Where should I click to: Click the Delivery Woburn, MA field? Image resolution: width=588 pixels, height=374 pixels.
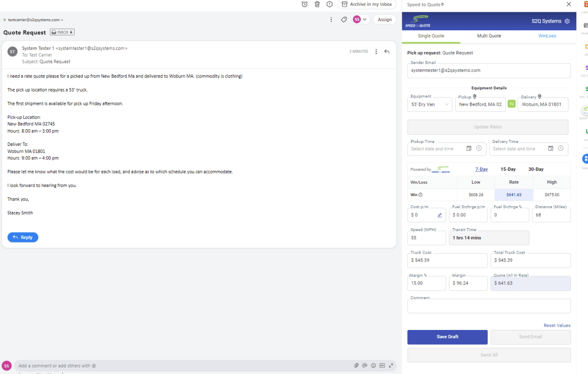[543, 104]
